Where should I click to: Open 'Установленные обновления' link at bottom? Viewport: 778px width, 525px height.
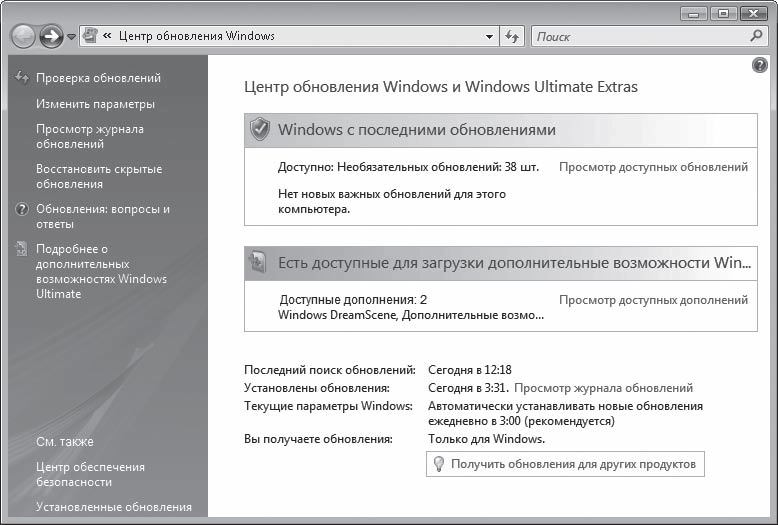[x=113, y=507]
